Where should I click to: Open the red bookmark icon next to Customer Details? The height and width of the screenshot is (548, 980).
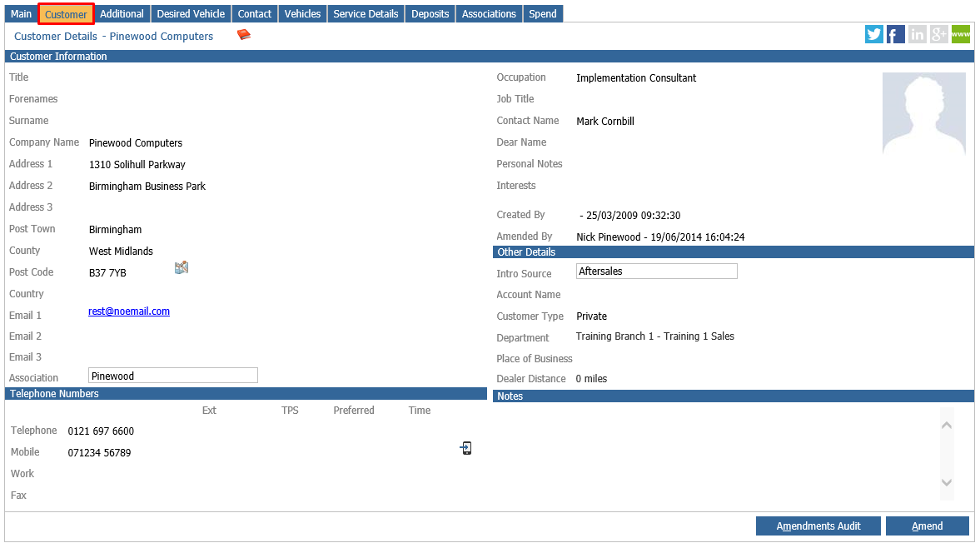pyautogui.click(x=243, y=35)
